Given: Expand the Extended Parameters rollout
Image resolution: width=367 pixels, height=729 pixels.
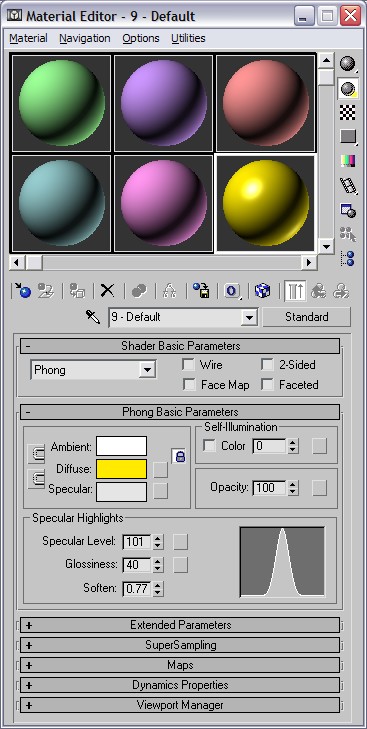Looking at the screenshot, I should point(180,625).
